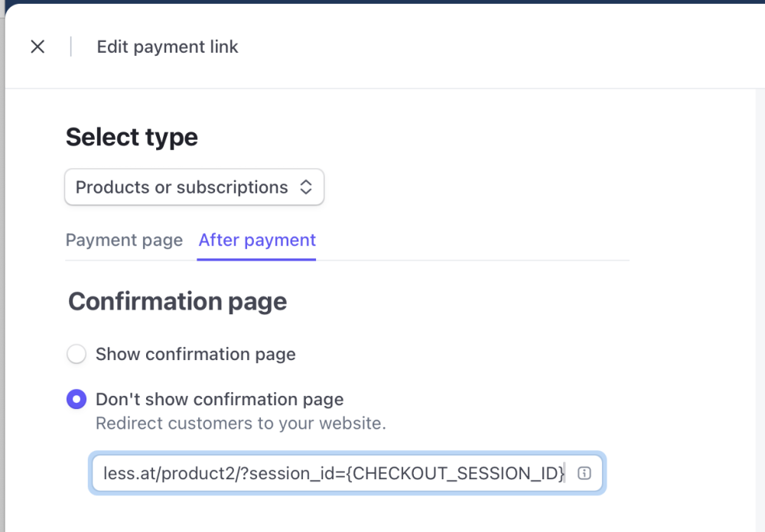Click the dark window strip at the top
Image resolution: width=765 pixels, height=532 pixels.
click(x=382, y=2)
